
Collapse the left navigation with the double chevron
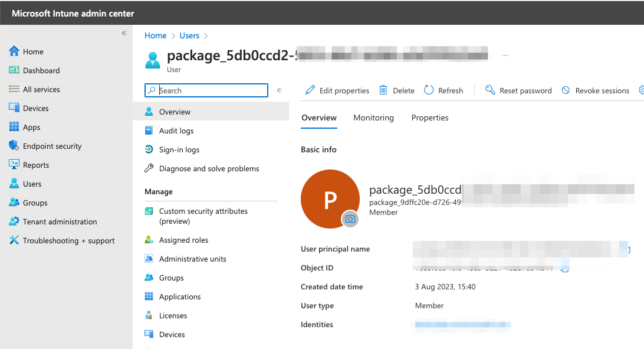[124, 34]
